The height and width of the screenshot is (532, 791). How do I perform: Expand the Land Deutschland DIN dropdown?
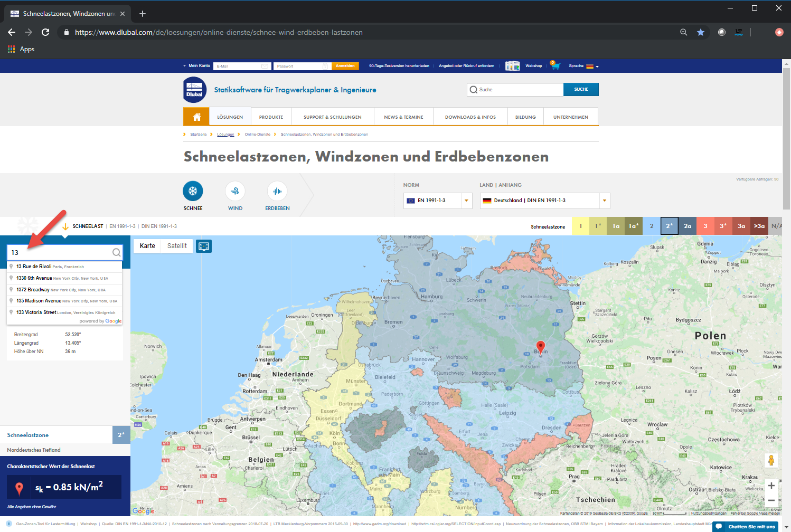click(545, 201)
